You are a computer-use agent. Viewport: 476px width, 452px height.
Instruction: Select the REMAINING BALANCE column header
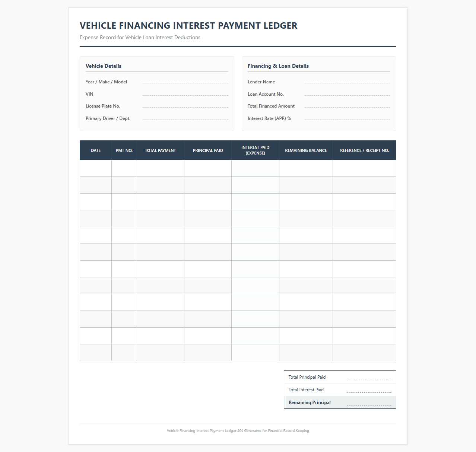(x=306, y=150)
